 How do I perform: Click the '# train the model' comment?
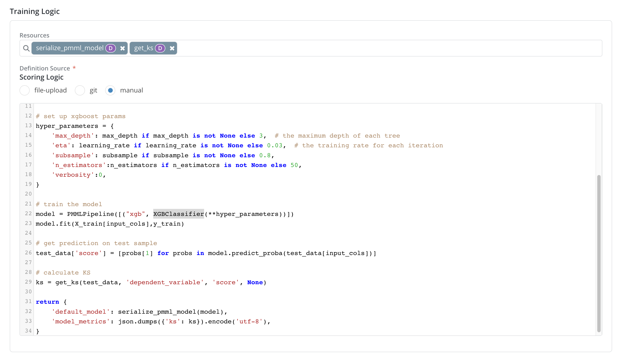[x=69, y=204]
